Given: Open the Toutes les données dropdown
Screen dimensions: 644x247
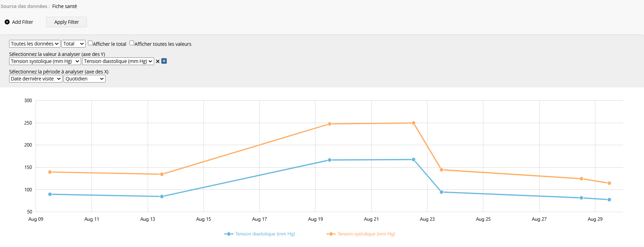Looking at the screenshot, I should [x=35, y=44].
